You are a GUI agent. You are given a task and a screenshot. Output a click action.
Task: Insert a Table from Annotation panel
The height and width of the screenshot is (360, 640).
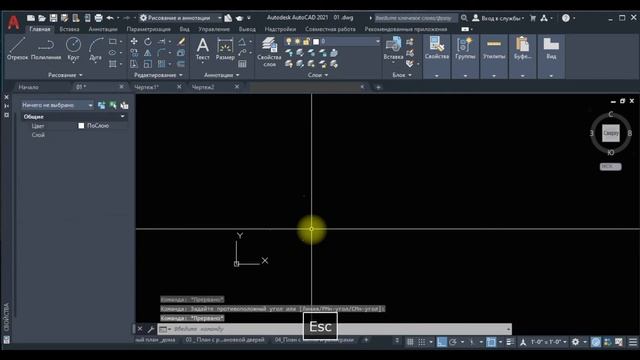pyautogui.click(x=242, y=64)
